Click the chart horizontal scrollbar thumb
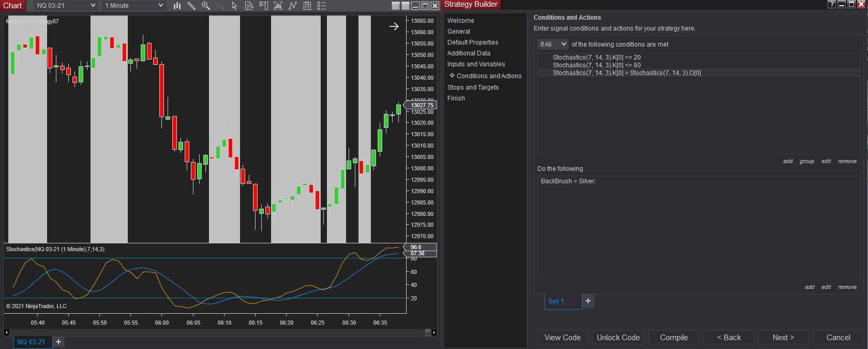 (428, 332)
